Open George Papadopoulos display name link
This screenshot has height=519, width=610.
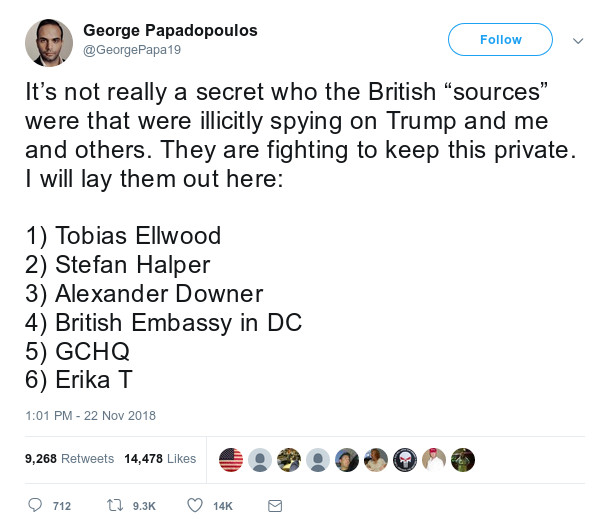coord(170,31)
